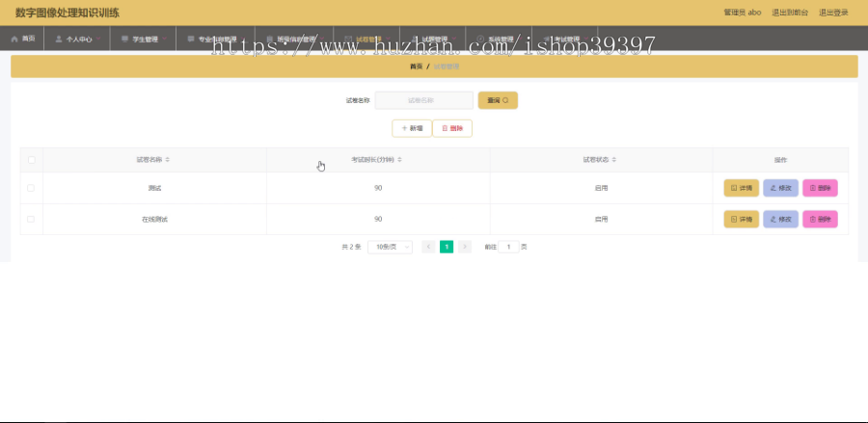Open the 考试管理 menu

564,39
